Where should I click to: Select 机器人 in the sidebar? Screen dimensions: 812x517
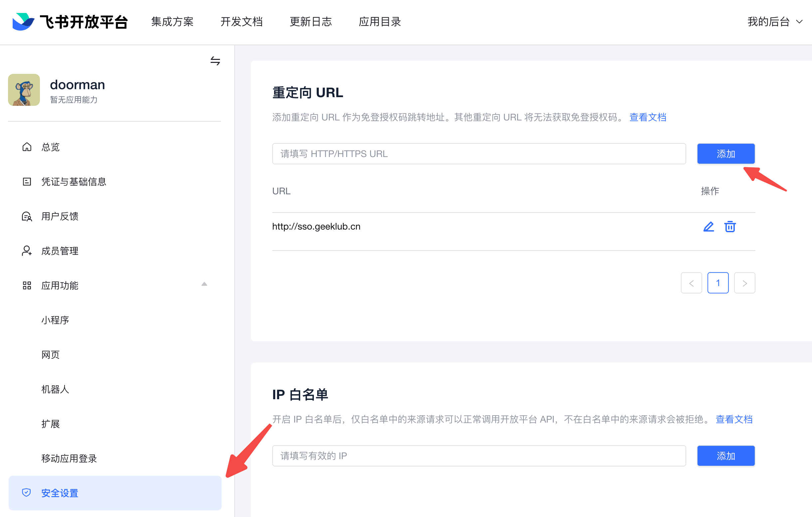pyautogui.click(x=55, y=389)
